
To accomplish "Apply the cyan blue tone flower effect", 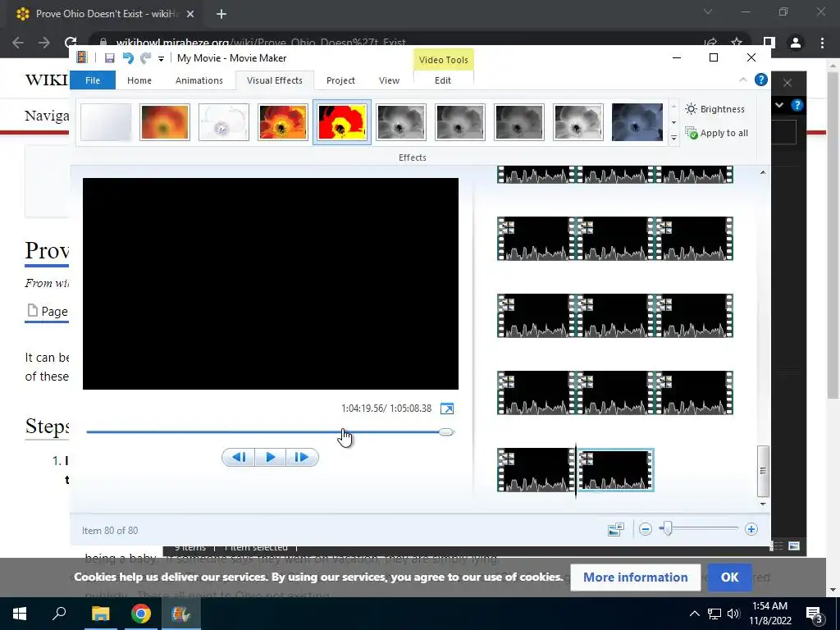I will point(637,123).
